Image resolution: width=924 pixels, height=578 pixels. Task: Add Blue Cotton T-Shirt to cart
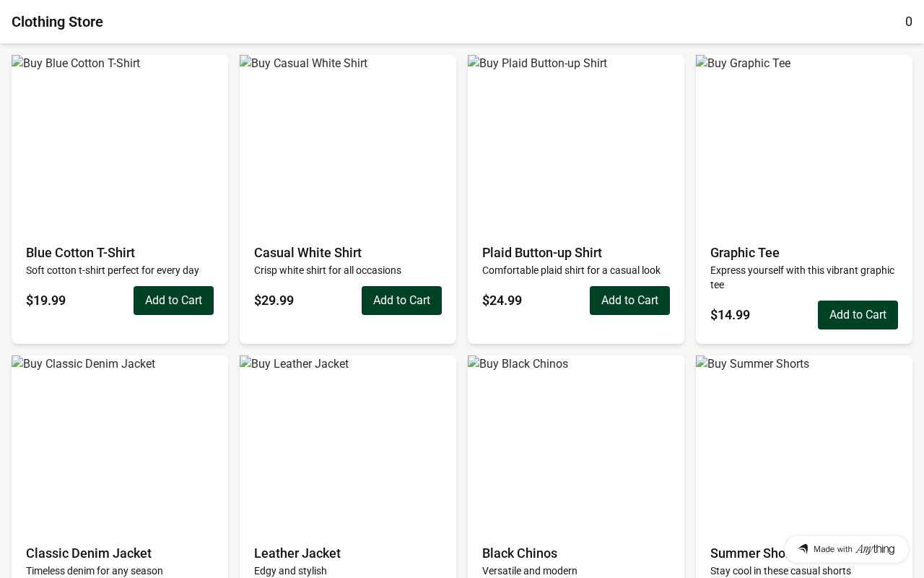[x=173, y=301]
